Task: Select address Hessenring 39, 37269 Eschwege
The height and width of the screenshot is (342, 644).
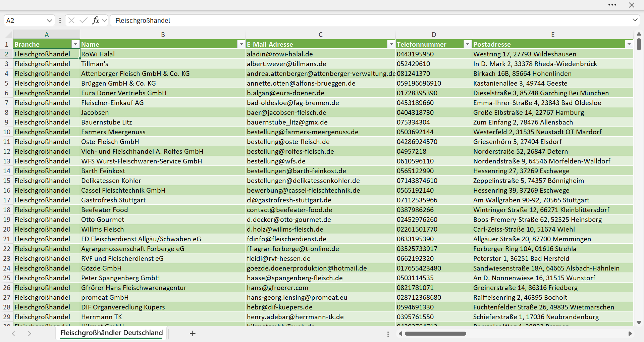Action: coord(553,190)
